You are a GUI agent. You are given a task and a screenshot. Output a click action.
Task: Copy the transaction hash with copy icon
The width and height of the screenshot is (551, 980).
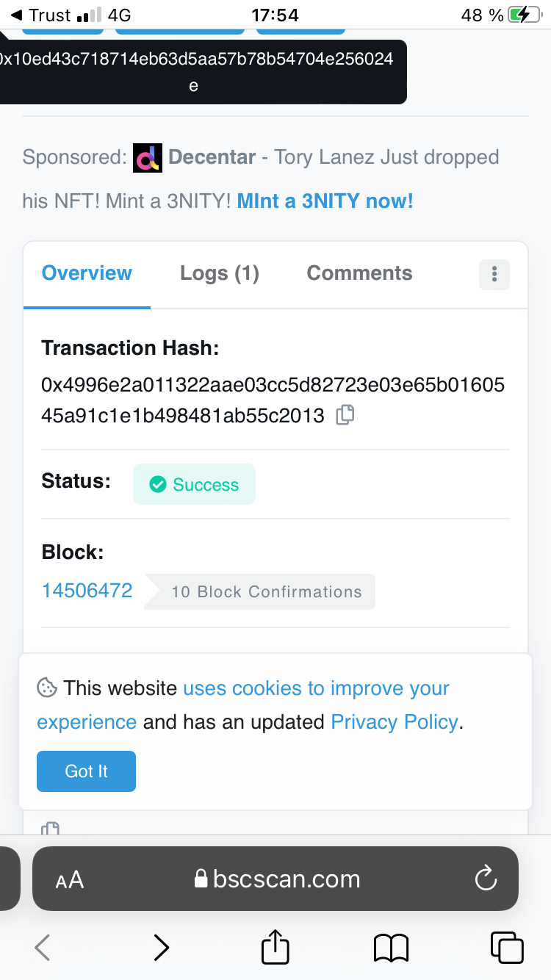(345, 415)
